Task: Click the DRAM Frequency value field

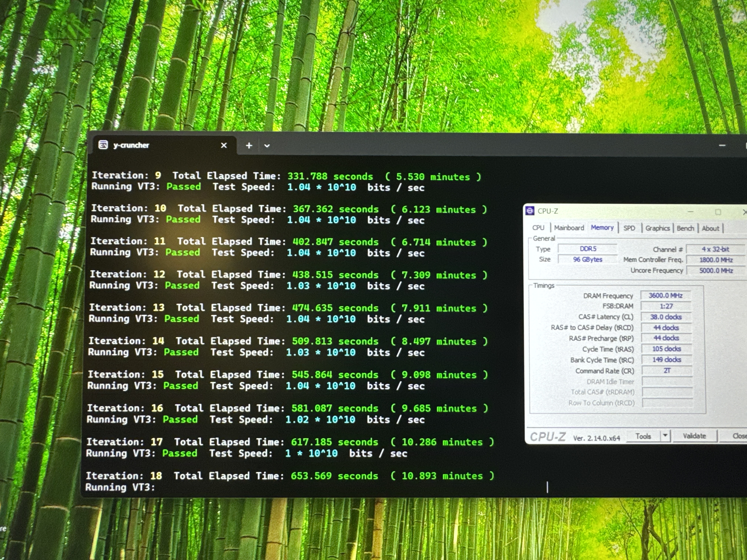Action: [x=665, y=295]
